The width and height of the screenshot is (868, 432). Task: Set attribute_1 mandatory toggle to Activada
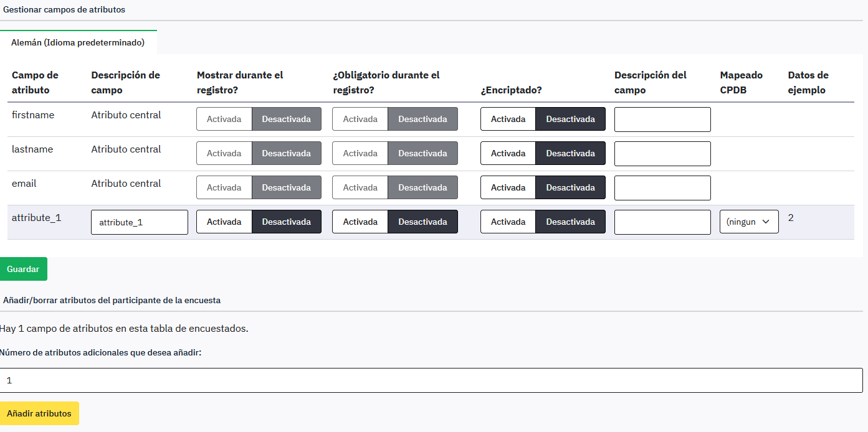point(360,222)
